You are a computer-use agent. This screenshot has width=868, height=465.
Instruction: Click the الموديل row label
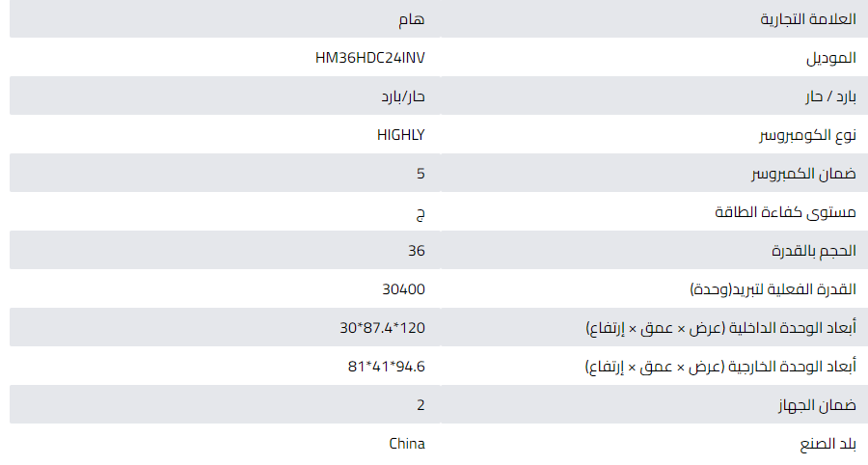pos(831,58)
